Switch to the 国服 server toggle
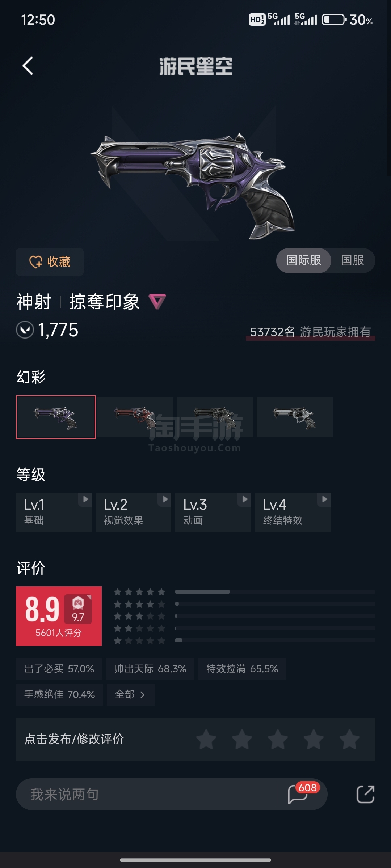This screenshot has width=391, height=868. (x=353, y=260)
